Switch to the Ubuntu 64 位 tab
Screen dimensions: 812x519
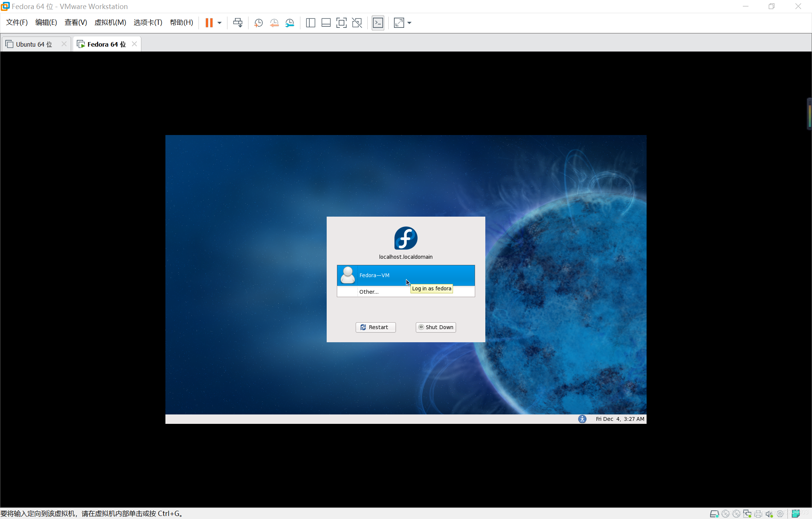click(x=34, y=44)
